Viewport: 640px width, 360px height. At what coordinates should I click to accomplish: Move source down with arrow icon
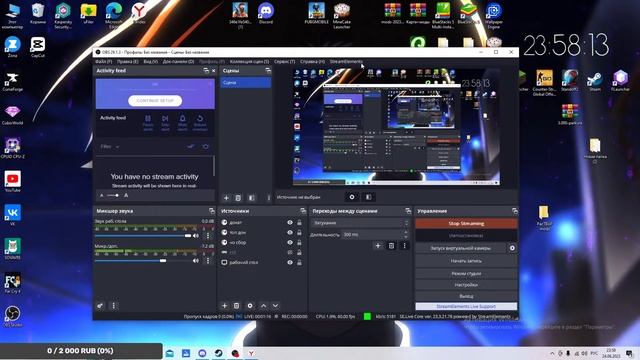coord(276,305)
